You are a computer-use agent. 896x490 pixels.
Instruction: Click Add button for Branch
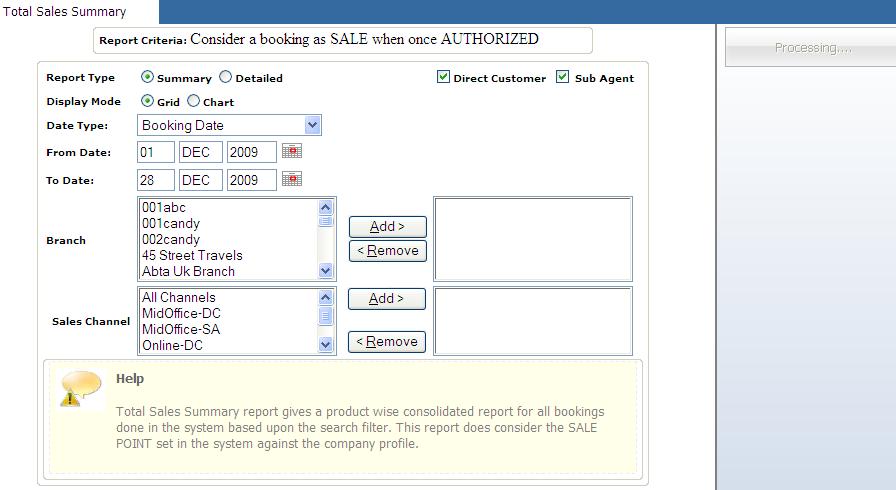[388, 227]
